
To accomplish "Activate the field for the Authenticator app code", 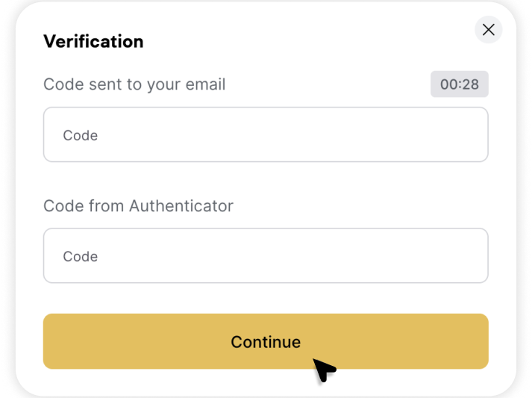I will coord(266,256).
